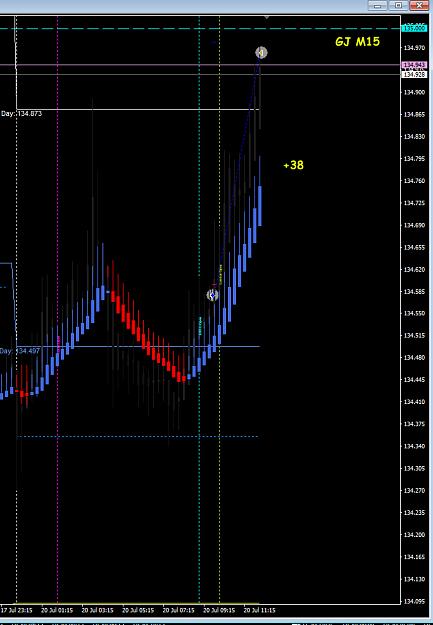The width and height of the screenshot is (433, 625).
Task: Click the '20 Jul 03:15' time label
Action: click(98, 610)
